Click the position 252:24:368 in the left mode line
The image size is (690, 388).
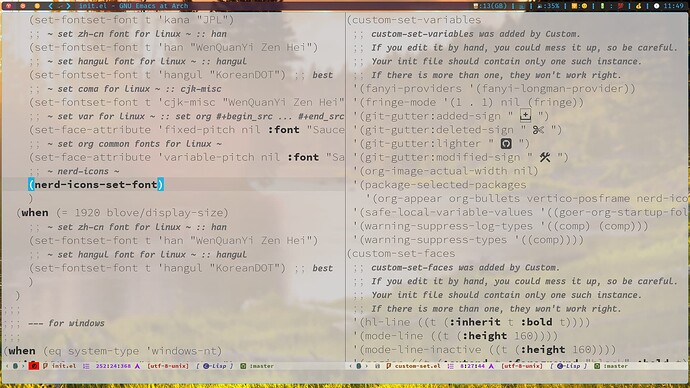click(113, 366)
